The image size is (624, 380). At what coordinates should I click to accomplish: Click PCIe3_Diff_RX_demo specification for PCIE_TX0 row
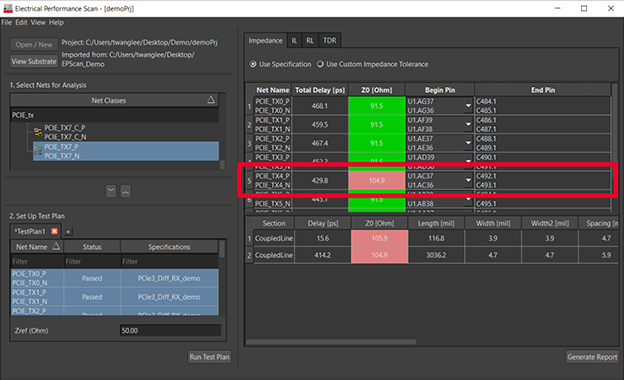pos(169,278)
